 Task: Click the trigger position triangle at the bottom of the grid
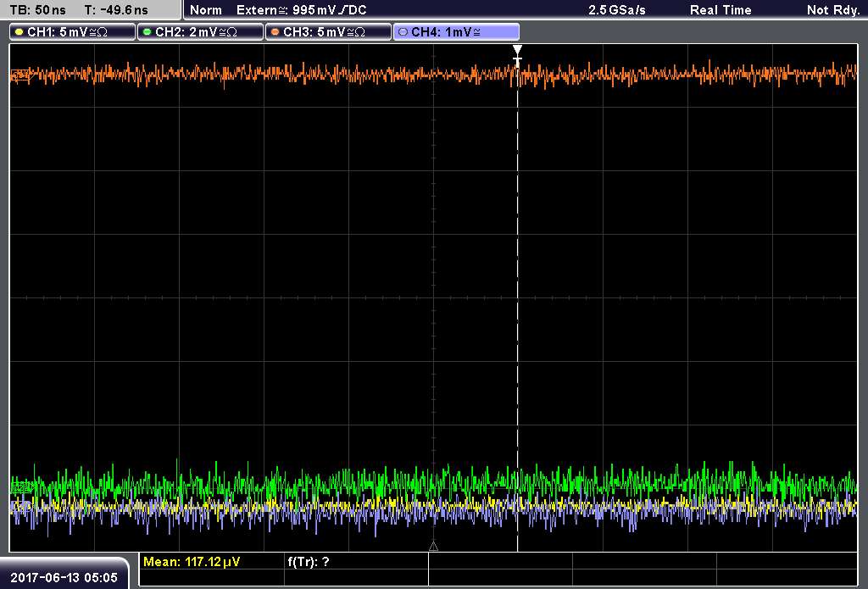coord(433,547)
